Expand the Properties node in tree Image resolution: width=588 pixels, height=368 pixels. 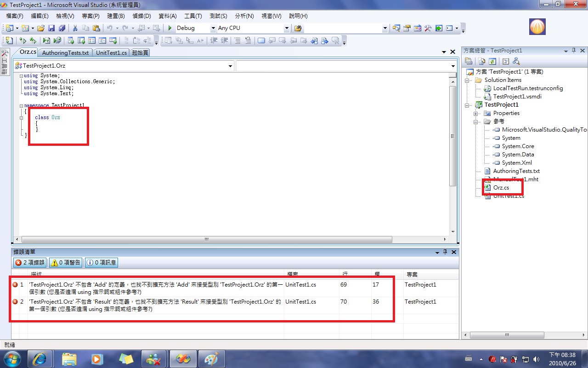(x=476, y=113)
